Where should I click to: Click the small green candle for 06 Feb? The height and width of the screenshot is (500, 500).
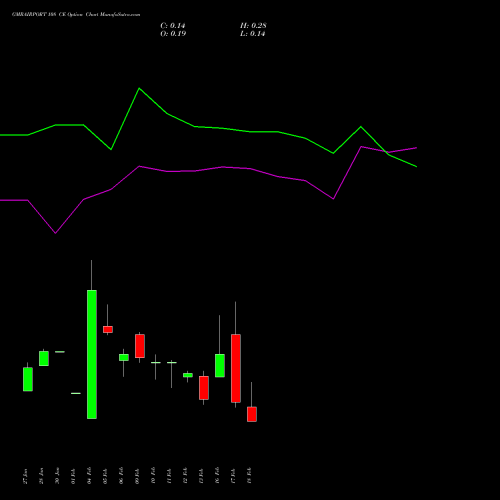coord(124,357)
